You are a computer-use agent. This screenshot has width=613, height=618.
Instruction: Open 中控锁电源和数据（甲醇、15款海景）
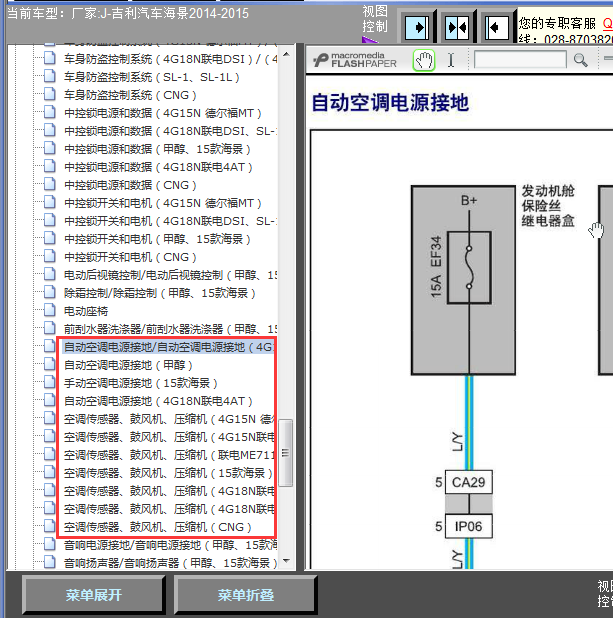coord(157,149)
